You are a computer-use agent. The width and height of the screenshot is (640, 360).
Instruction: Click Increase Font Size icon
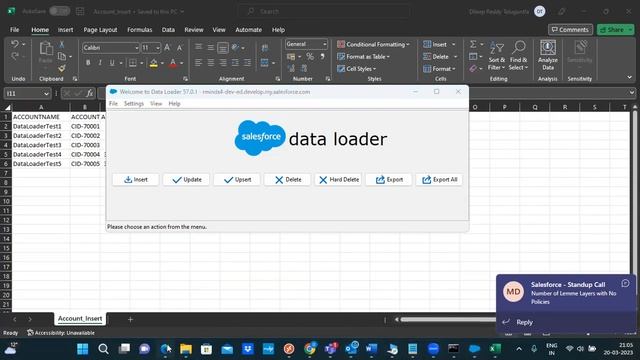point(167,48)
